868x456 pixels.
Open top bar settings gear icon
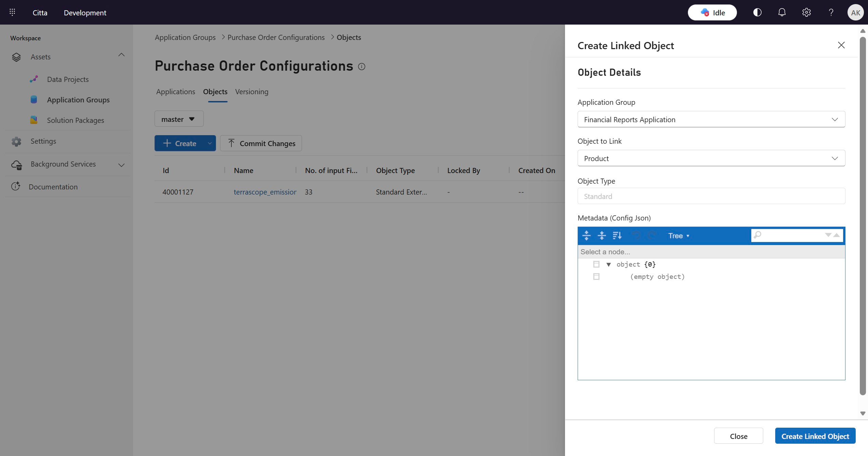806,13
